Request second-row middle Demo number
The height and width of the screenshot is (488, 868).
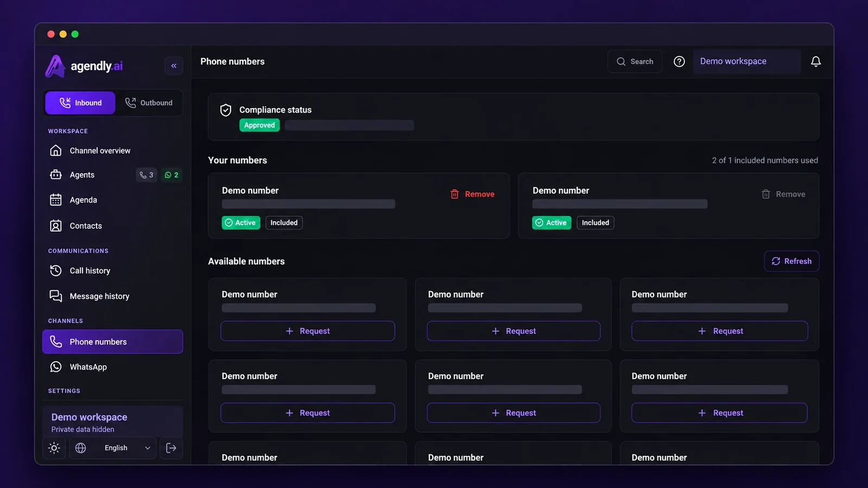514,413
